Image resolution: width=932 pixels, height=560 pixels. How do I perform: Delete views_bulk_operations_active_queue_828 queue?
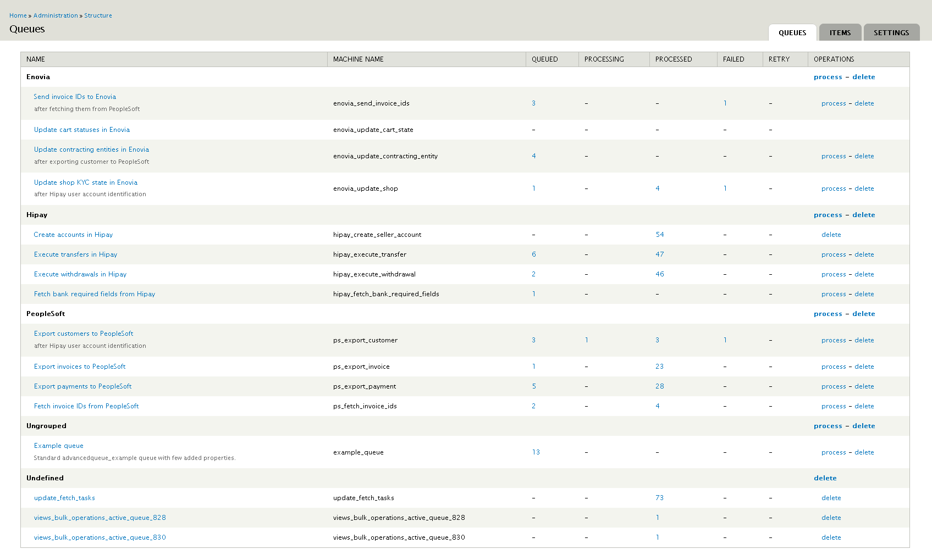831,518
